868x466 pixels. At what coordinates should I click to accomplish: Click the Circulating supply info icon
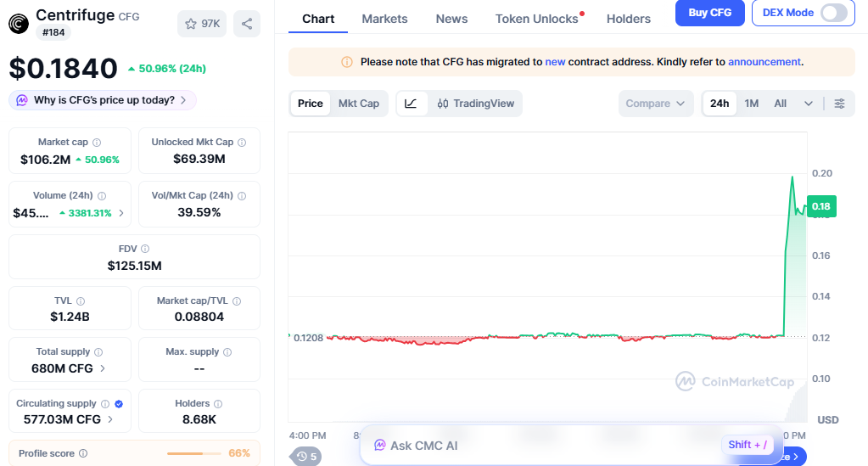coord(105,404)
